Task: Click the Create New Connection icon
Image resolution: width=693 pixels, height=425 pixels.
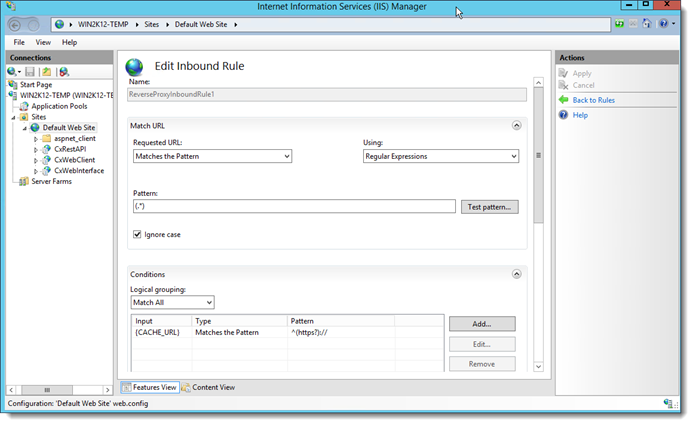Action: 13,72
